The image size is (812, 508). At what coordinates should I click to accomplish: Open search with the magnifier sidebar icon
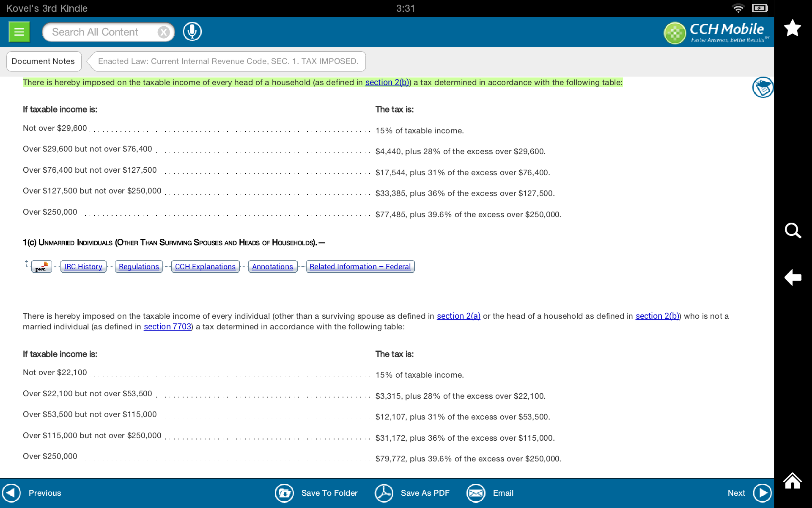(x=793, y=231)
